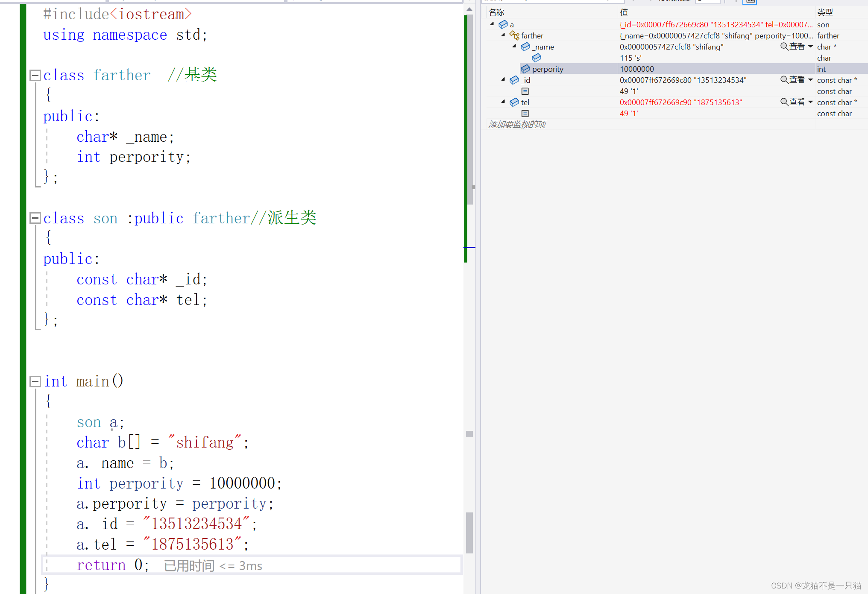This screenshot has height=594, width=868.
Task: Open visualizer dropdown arrow on _name row
Action: [x=810, y=47]
